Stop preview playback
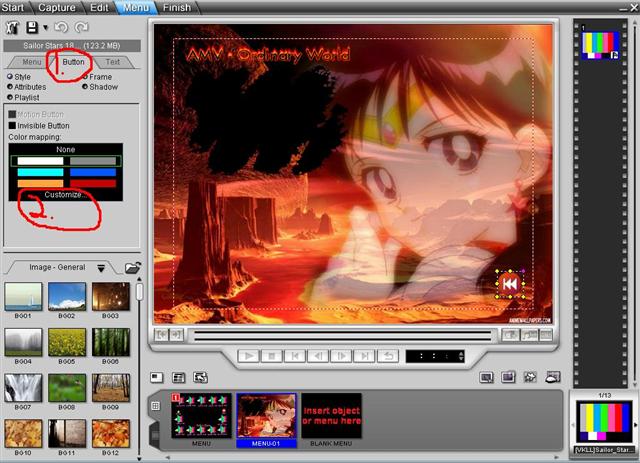The width and height of the screenshot is (640, 463). (271, 356)
